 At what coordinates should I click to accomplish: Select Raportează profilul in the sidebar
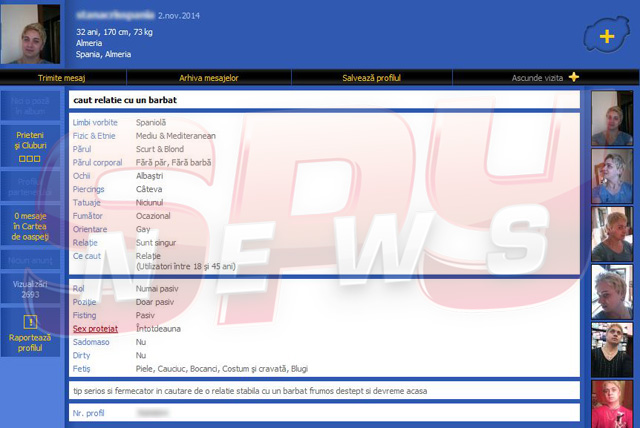(30, 342)
